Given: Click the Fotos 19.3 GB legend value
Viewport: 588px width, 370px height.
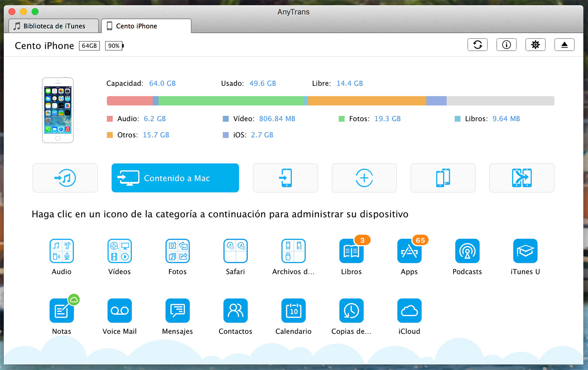Looking at the screenshot, I should click(x=387, y=119).
